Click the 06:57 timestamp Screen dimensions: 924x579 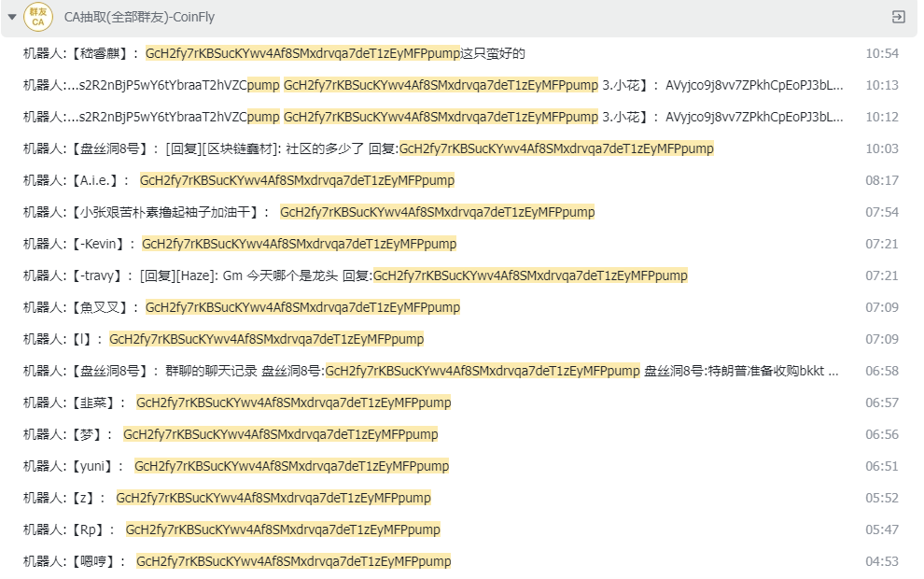click(882, 402)
